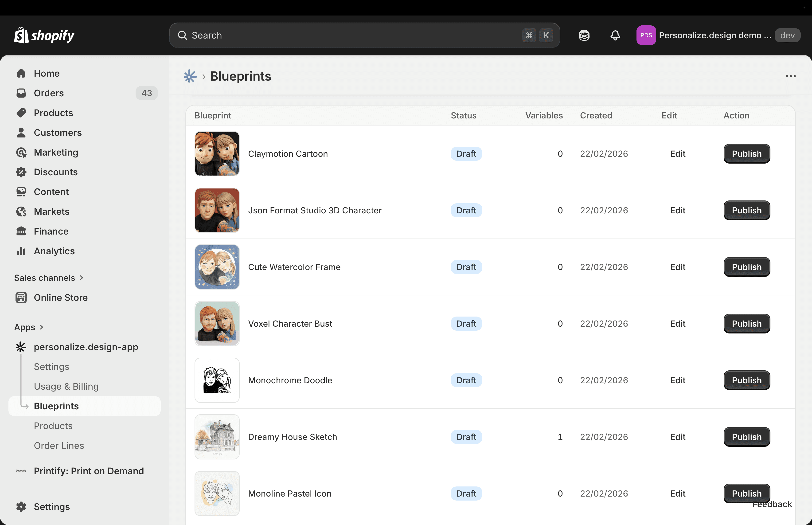812x525 pixels.
Task: Click the Discounts icon
Action: coord(21,172)
